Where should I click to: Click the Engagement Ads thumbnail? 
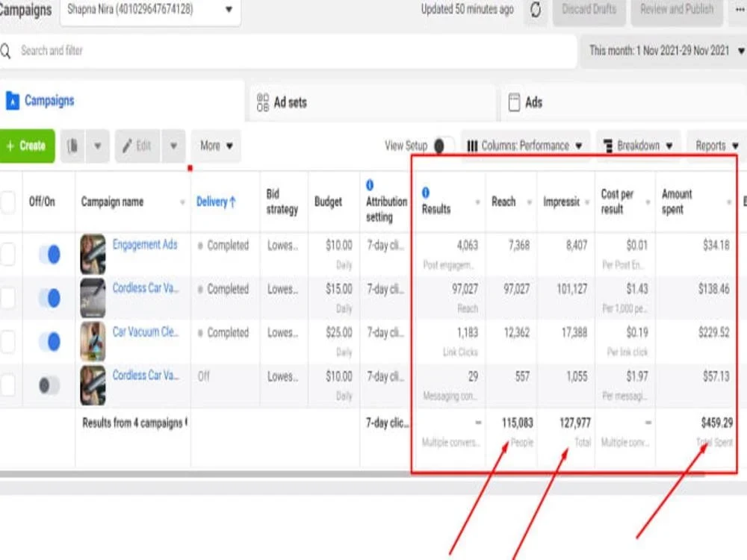93,254
